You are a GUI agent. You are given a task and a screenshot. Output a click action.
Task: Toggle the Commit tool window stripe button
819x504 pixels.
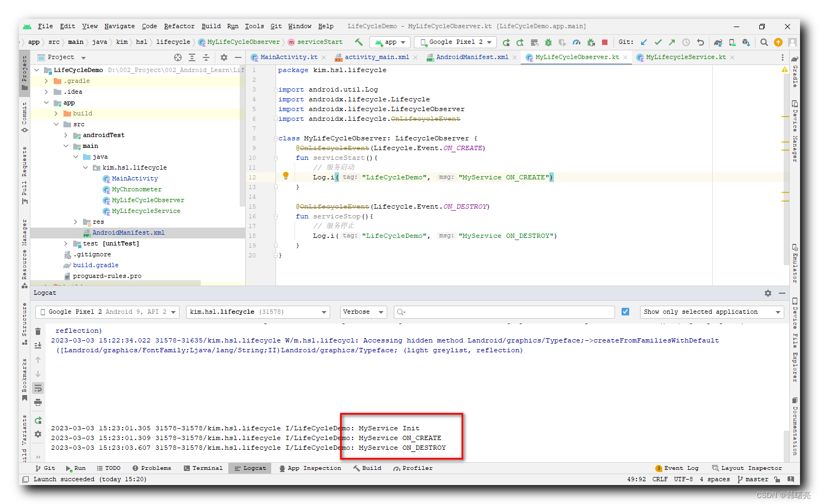click(x=24, y=117)
